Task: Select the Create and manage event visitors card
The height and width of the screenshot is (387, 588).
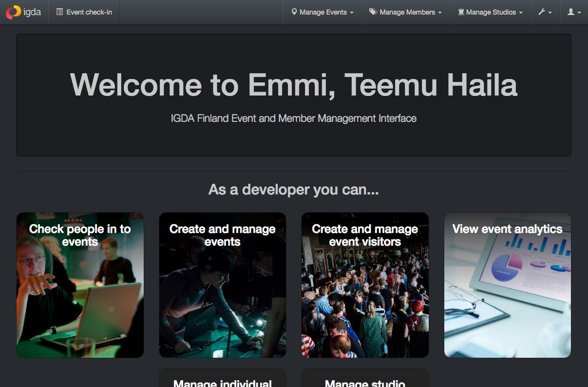Action: pyautogui.click(x=365, y=285)
